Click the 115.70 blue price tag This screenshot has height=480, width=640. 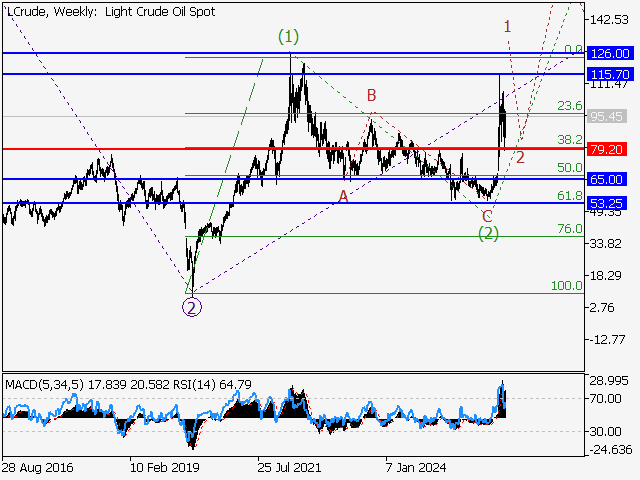pos(609,75)
